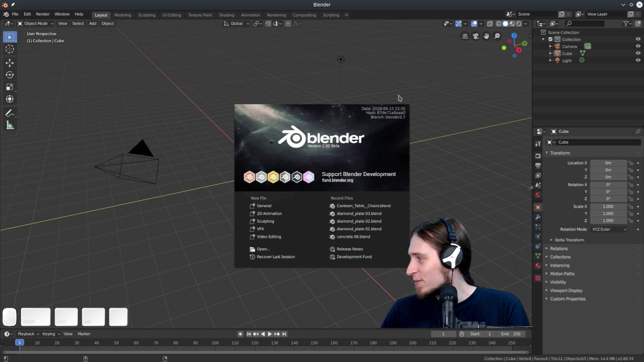The image size is (644, 362).
Task: Open the Texture properties tab
Action: pyautogui.click(x=538, y=278)
